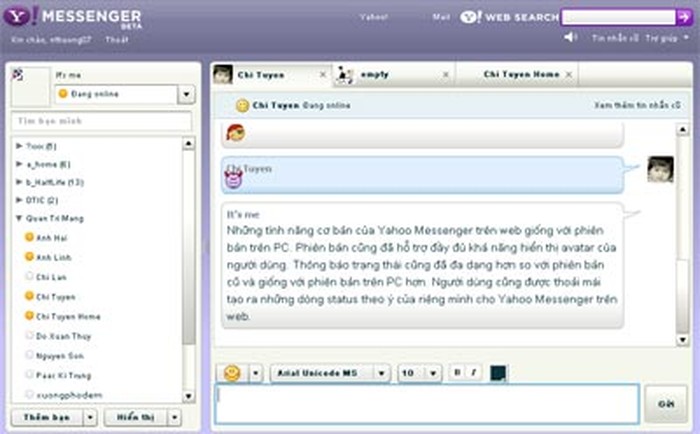This screenshot has height=434, width=700.
Task: Click the Thêm bạn button
Action: [45, 417]
